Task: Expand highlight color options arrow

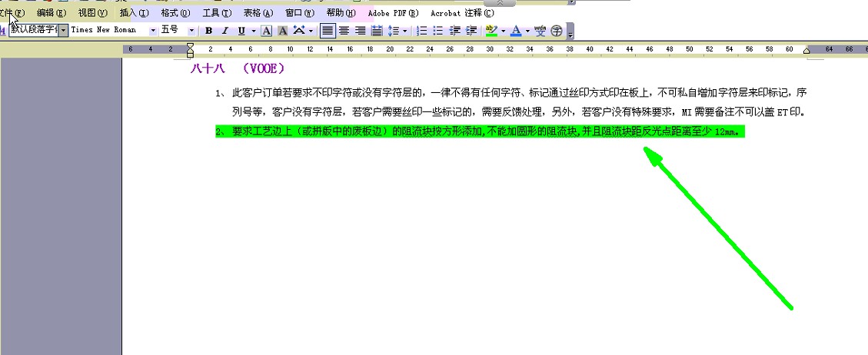Action: point(504,31)
